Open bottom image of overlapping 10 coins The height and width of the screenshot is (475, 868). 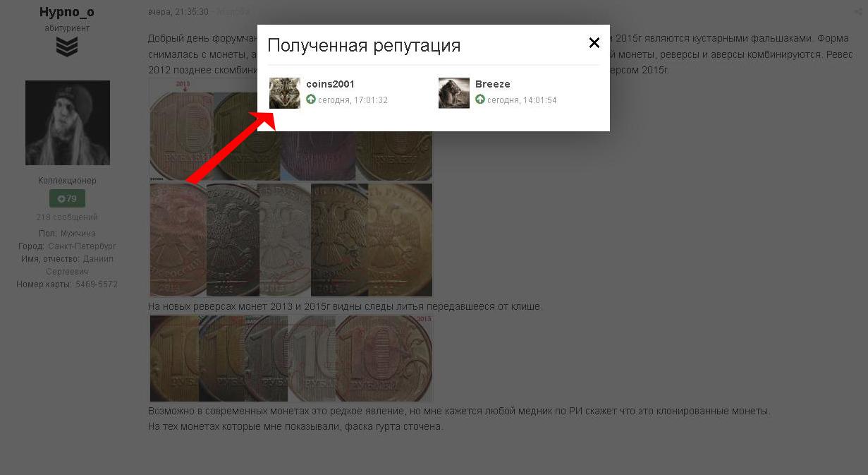tap(291, 359)
